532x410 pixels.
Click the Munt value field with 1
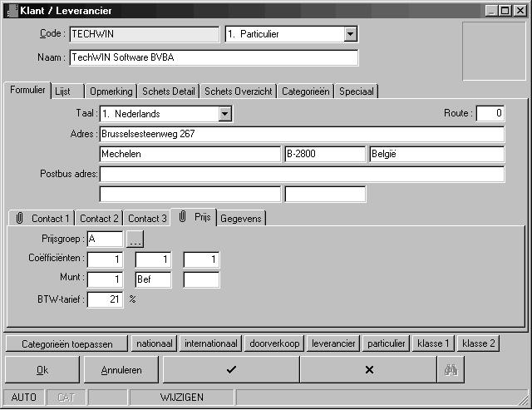[106, 279]
